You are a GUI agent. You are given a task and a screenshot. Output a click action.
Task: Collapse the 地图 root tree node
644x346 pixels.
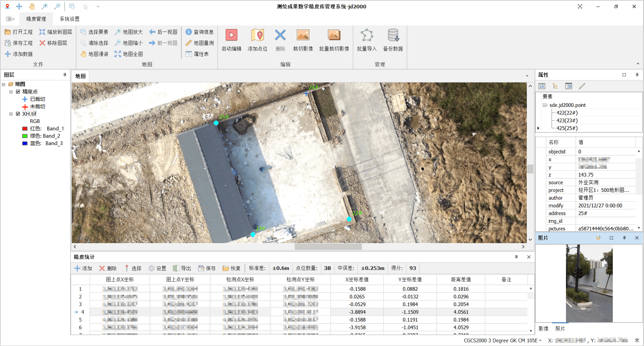(x=4, y=84)
